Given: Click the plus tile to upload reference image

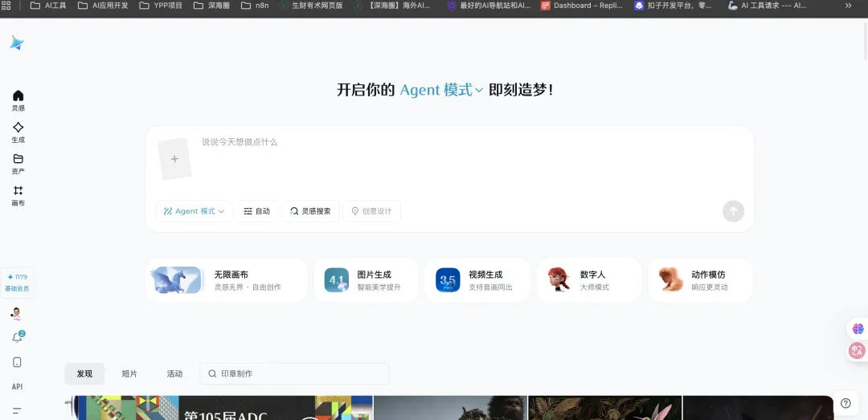Looking at the screenshot, I should (x=174, y=159).
